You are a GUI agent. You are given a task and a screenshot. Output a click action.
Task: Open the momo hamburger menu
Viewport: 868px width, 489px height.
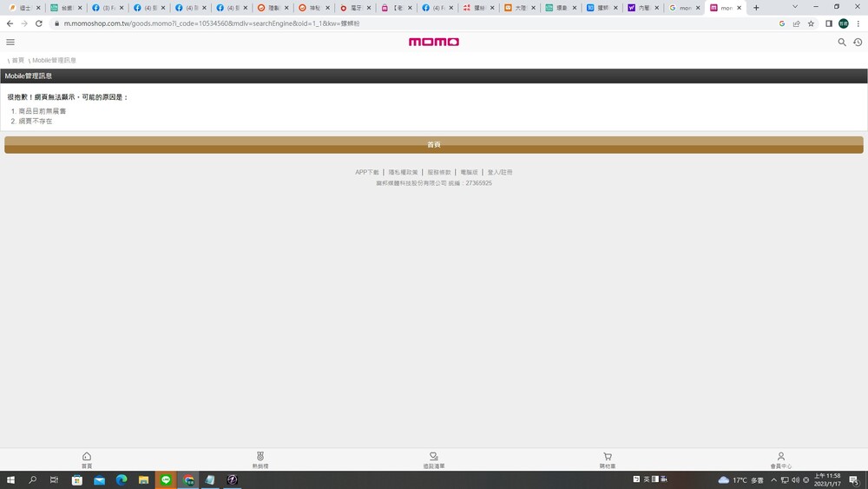pyautogui.click(x=10, y=42)
